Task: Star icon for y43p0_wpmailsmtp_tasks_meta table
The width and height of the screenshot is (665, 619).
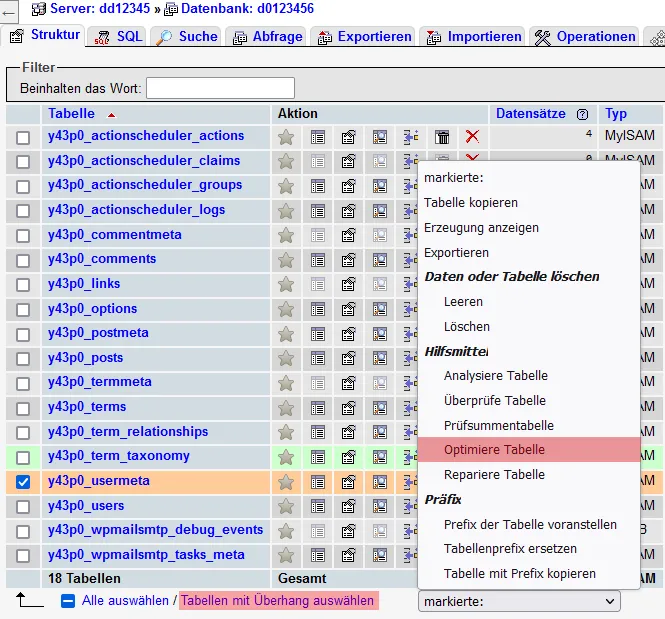Action: click(286, 556)
